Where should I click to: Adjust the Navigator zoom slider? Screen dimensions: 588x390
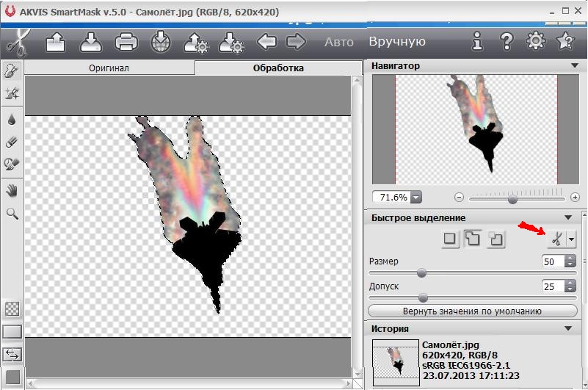[512, 199]
